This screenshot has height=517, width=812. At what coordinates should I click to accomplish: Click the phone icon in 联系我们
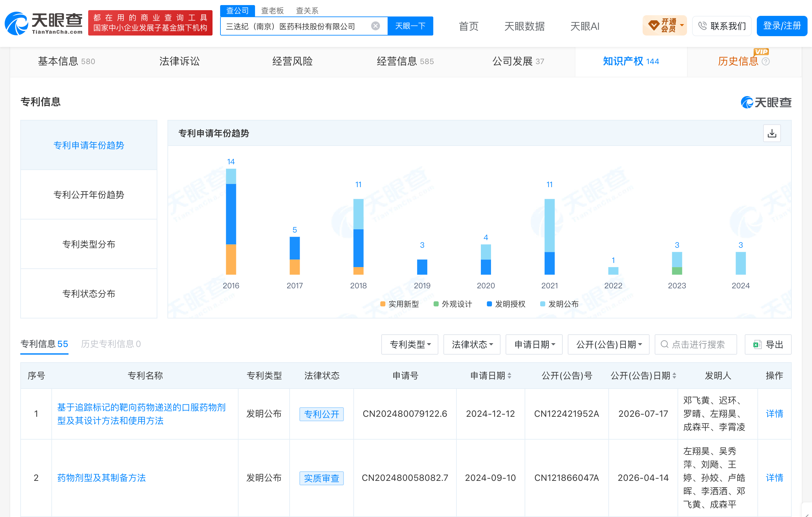tap(702, 26)
